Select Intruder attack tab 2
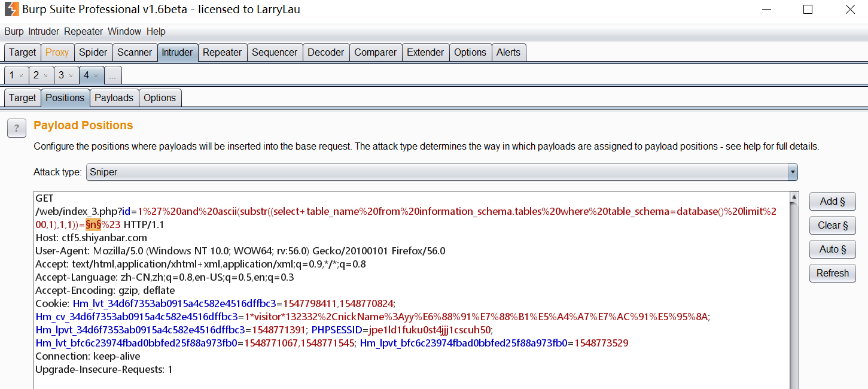Screen dimensions: 868x389 36,75
